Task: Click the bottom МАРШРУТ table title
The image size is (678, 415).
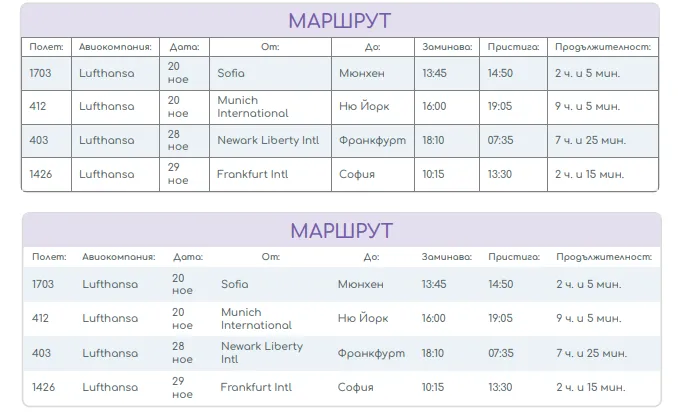Action: tap(341, 231)
